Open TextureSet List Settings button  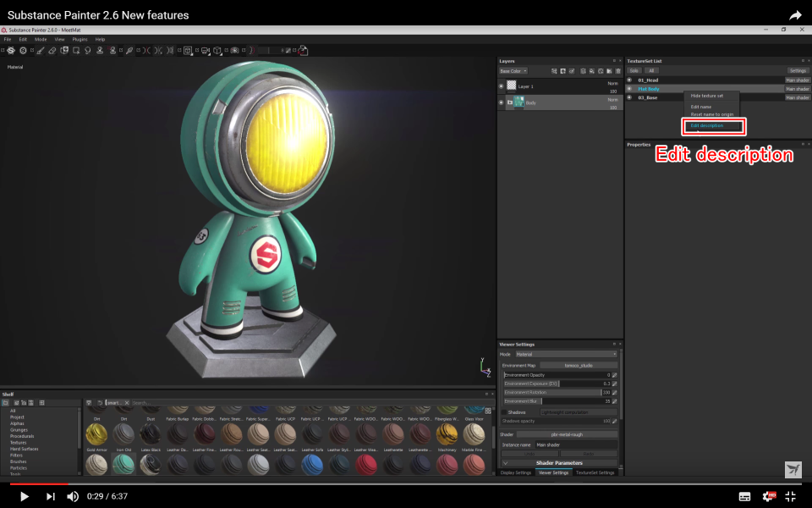[x=798, y=71]
